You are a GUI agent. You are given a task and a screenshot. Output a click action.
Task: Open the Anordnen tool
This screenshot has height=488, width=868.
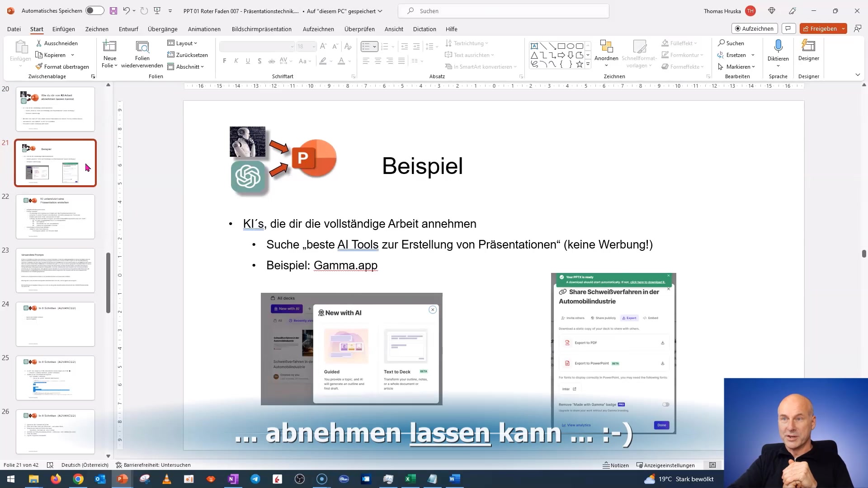point(606,50)
